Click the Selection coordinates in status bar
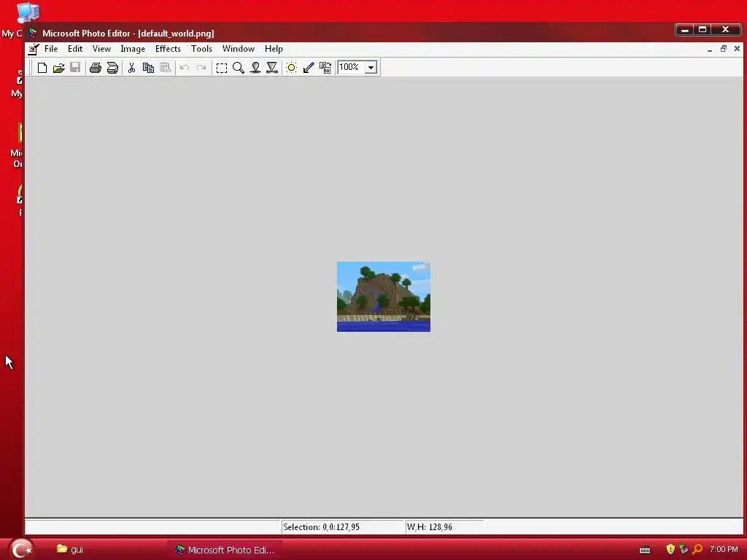Screen dimensions: 747x560 click(321, 527)
